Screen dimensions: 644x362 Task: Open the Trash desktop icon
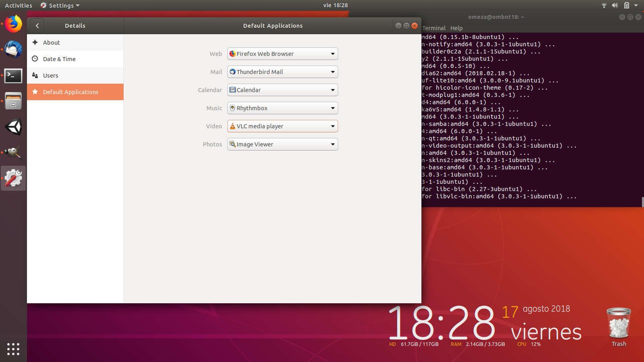tap(619, 327)
